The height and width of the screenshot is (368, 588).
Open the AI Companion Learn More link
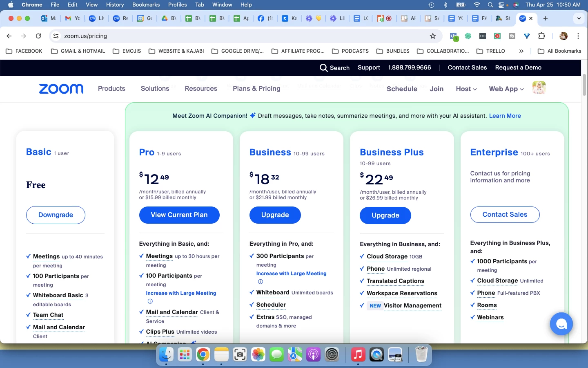[x=505, y=116]
